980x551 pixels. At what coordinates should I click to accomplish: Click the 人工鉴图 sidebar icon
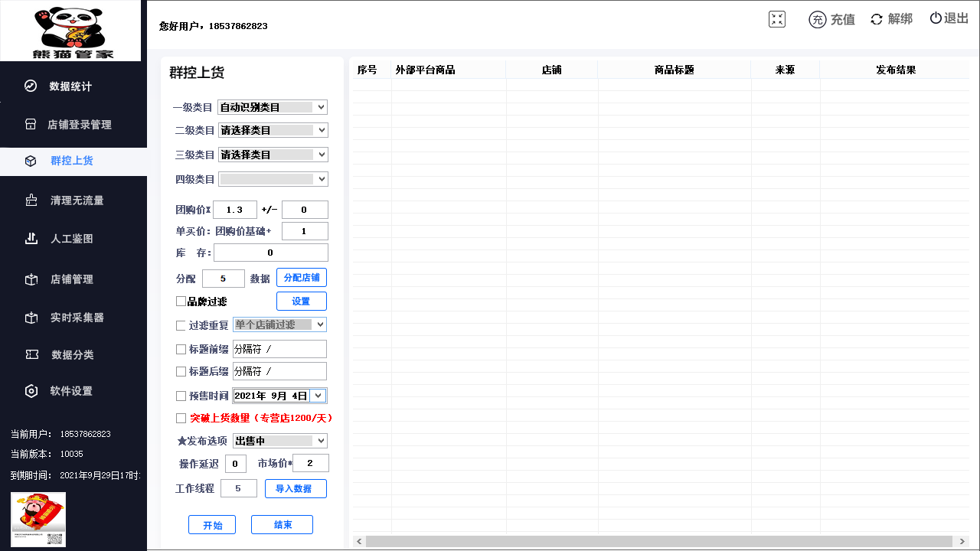pyautogui.click(x=31, y=239)
